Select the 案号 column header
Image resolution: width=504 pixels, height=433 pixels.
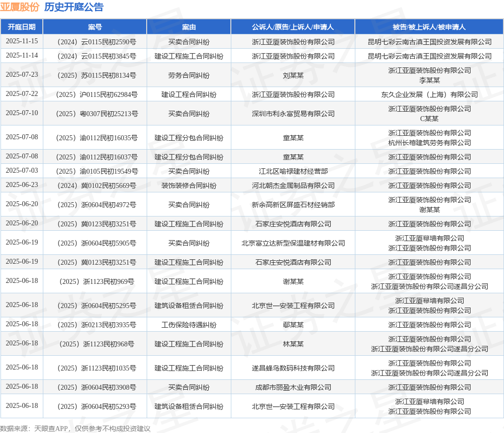pyautogui.click(x=94, y=27)
